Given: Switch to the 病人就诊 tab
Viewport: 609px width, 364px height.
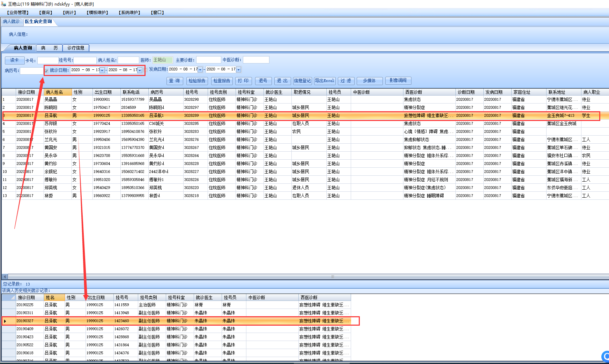Looking at the screenshot, I should coord(12,22).
